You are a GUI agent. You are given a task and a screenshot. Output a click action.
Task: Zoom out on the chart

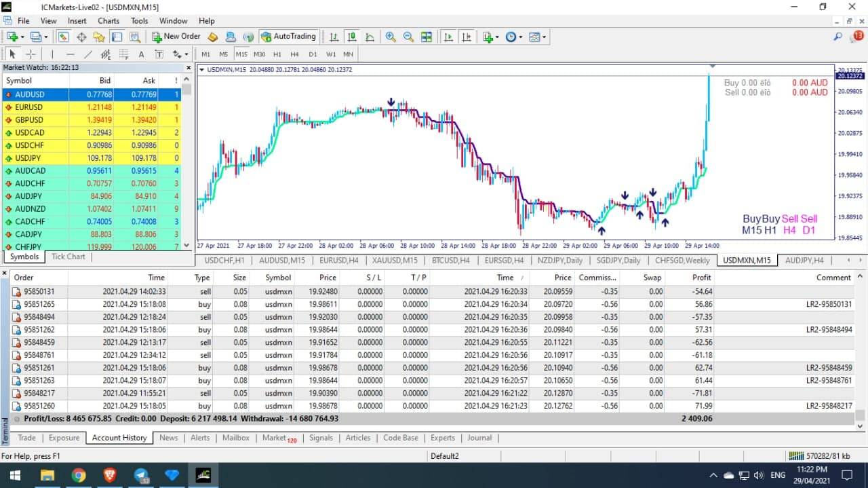pyautogui.click(x=408, y=37)
